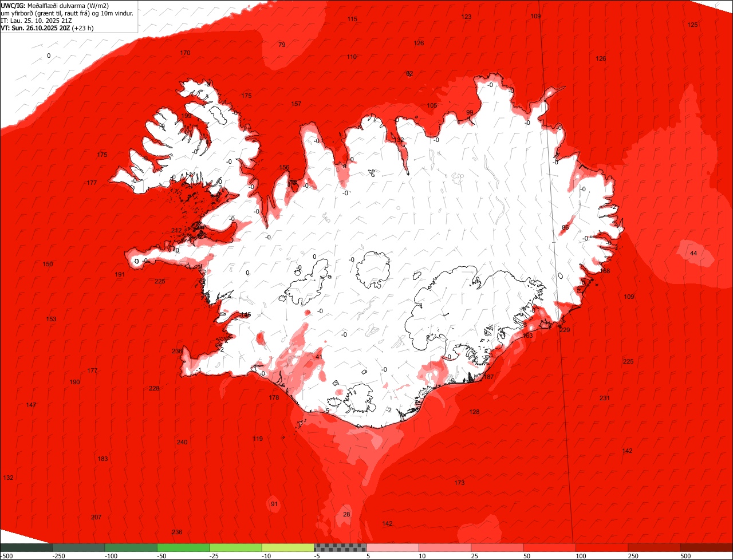Click the flux value '228' on the map
733x560 pixels.
pyautogui.click(x=154, y=388)
